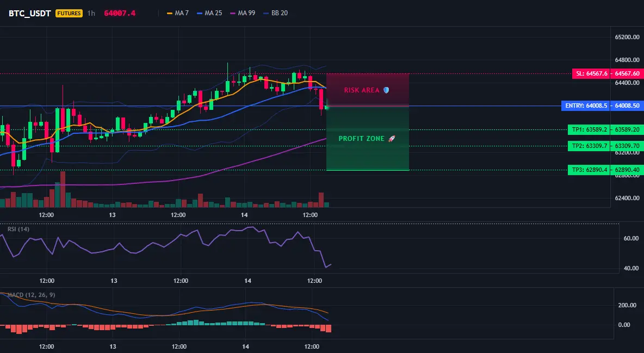Click the ENTRY: 64008.5 price label

pos(586,106)
